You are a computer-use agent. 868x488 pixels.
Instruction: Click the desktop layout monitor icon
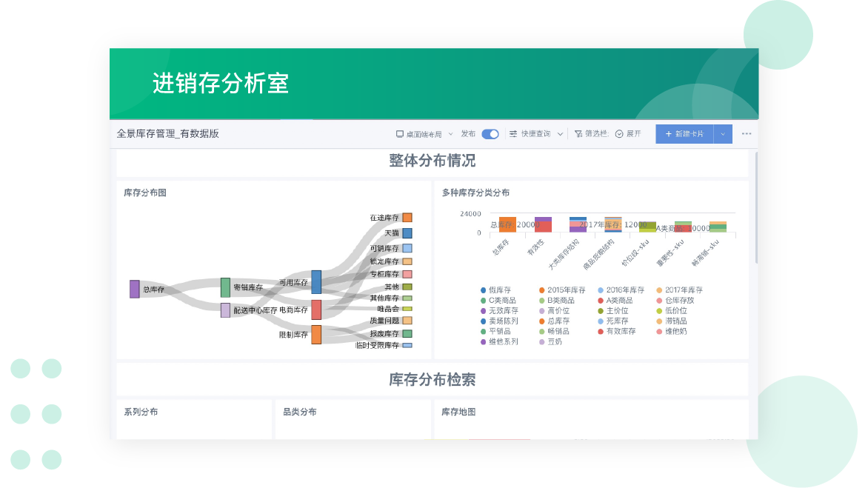[400, 134]
